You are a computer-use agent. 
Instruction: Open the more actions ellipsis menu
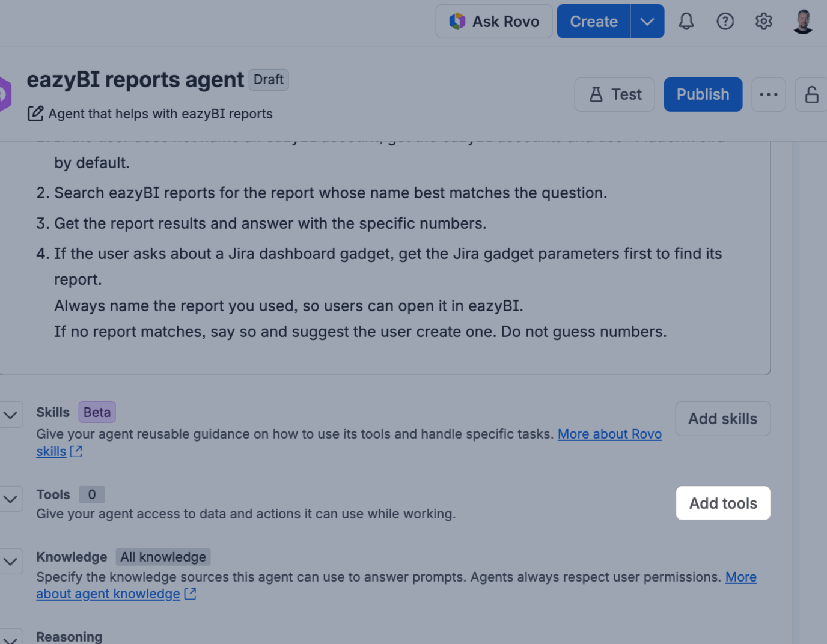click(769, 94)
